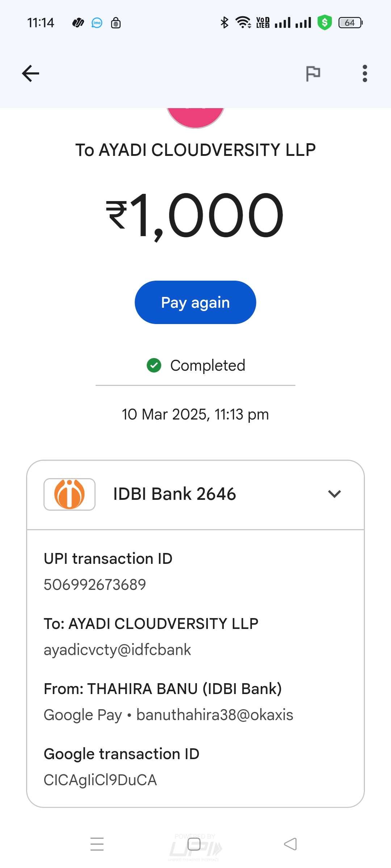Tap the flag report icon
The height and width of the screenshot is (868, 391).
pyautogui.click(x=313, y=73)
